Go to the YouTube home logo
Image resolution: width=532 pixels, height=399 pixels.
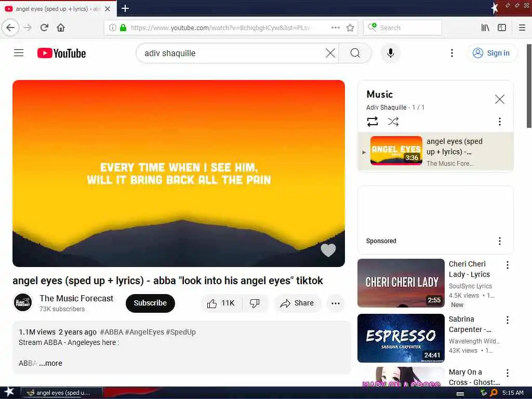[x=61, y=54]
